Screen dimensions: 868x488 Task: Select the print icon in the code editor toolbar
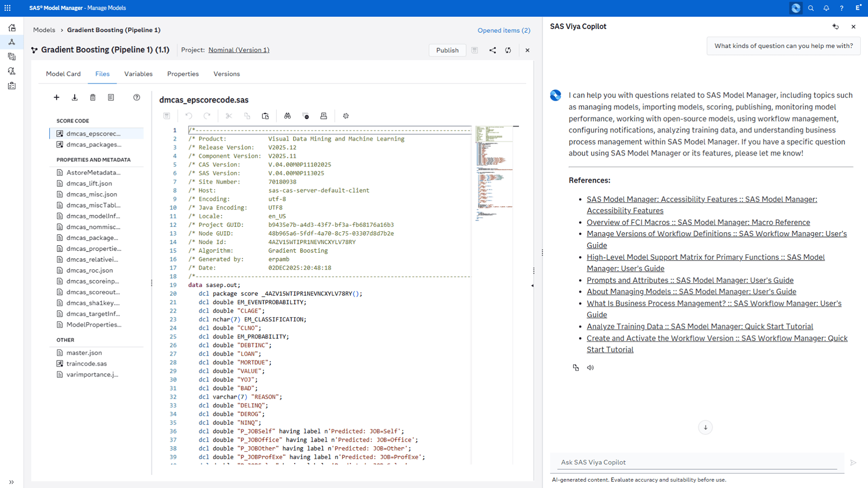[x=324, y=116]
